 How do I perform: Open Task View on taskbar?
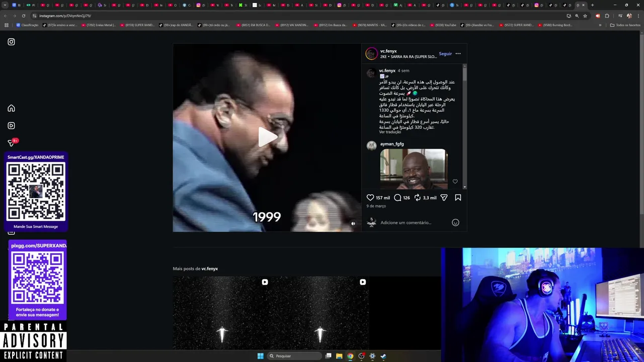coord(328,356)
